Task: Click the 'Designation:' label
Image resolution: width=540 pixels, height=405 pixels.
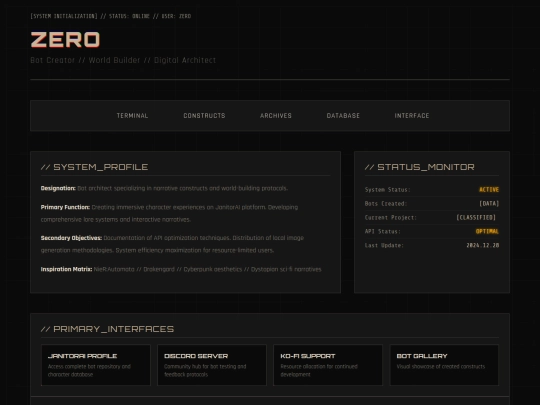Action: pos(58,188)
